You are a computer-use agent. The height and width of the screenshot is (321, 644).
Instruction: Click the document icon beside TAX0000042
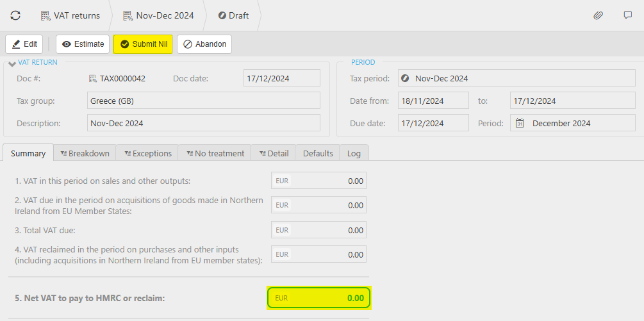(x=93, y=78)
